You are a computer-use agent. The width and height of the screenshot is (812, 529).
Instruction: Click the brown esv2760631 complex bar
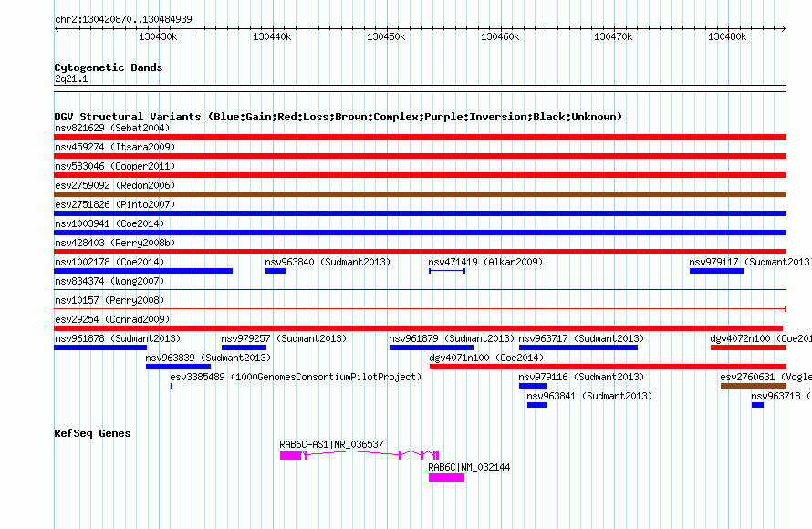754,386
